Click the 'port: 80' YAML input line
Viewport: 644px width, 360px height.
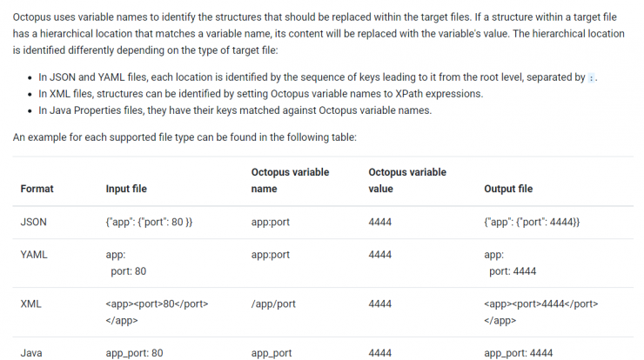point(128,271)
